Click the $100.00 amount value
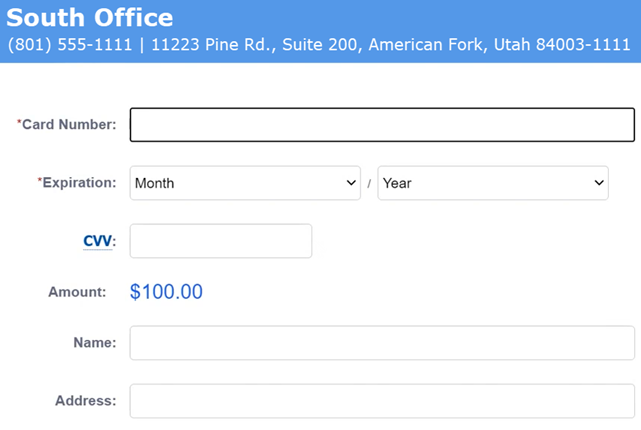This screenshot has width=641, height=430. (x=166, y=292)
